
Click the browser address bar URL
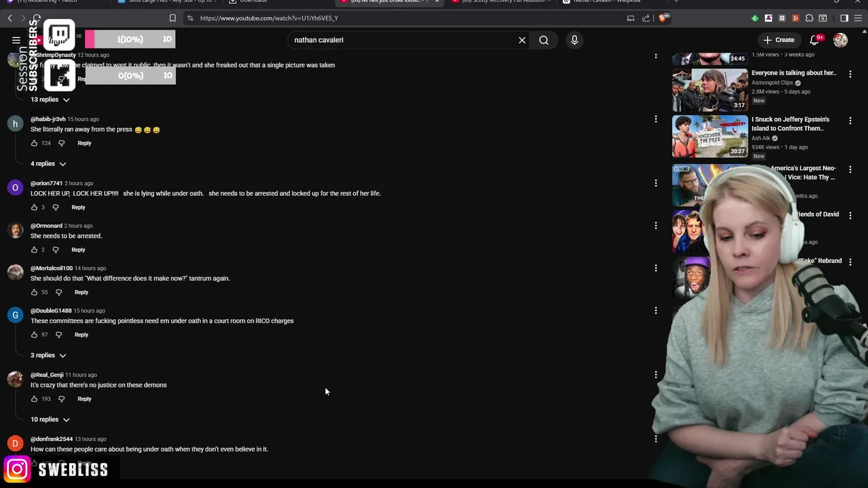(269, 18)
